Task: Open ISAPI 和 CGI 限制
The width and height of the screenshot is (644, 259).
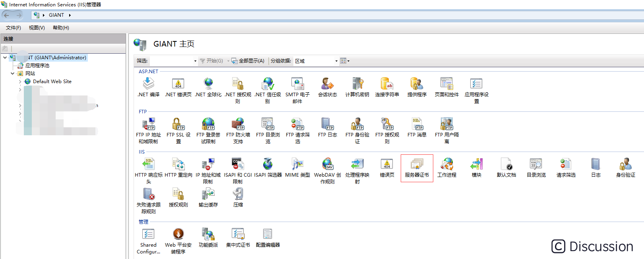Action: coord(238,171)
